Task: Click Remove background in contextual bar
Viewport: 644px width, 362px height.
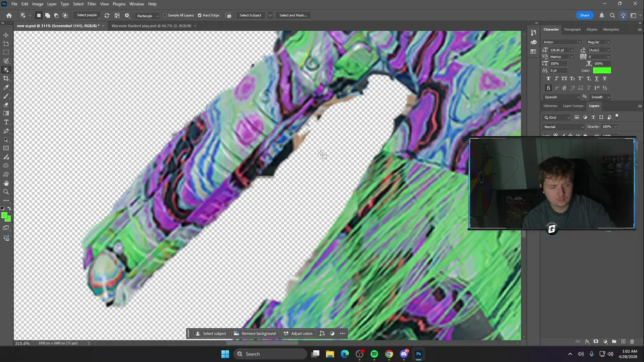Action: click(255, 333)
